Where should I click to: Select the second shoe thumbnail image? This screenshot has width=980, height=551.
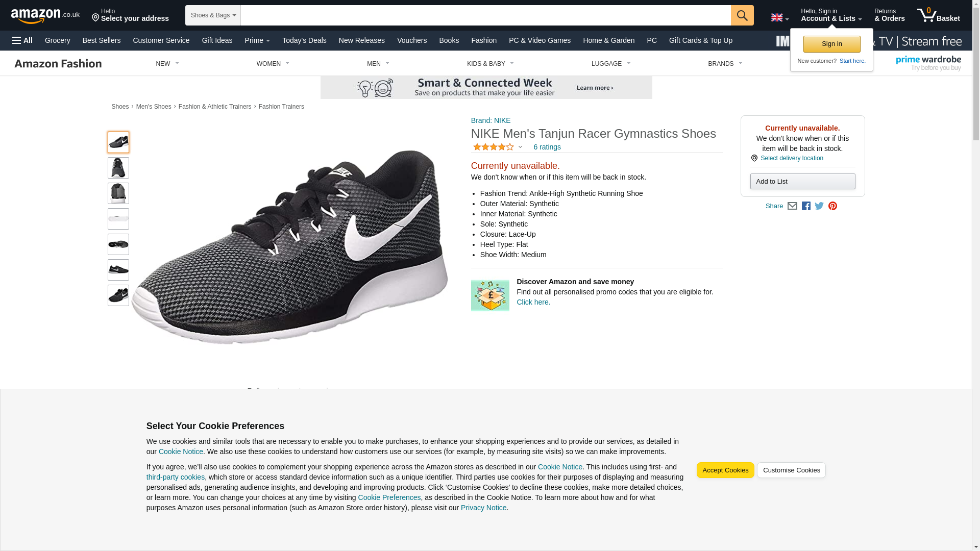(x=118, y=168)
